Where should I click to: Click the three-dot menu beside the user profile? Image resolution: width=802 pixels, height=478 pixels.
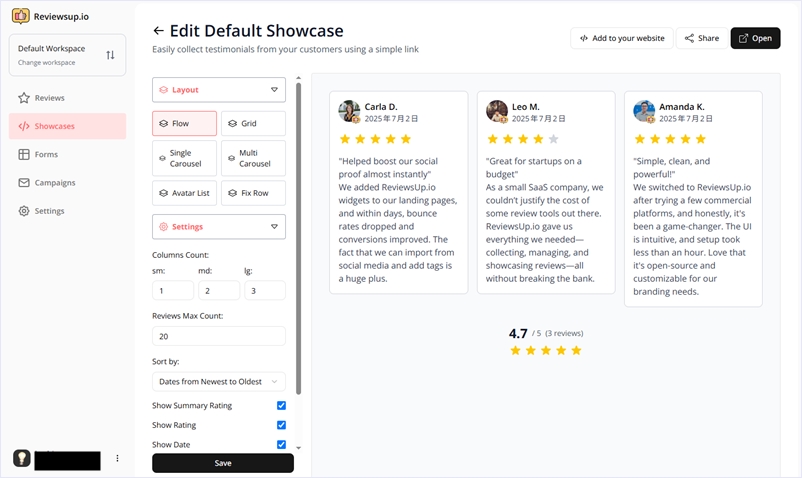coord(117,459)
